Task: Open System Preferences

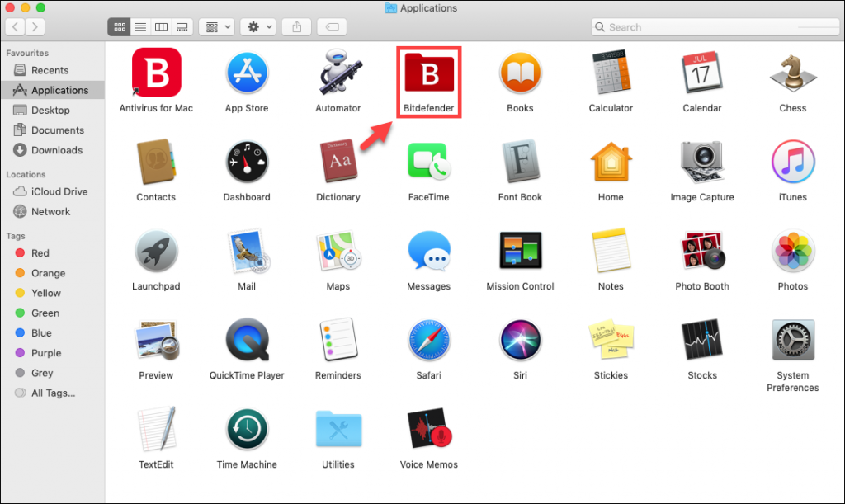Action: 792,341
